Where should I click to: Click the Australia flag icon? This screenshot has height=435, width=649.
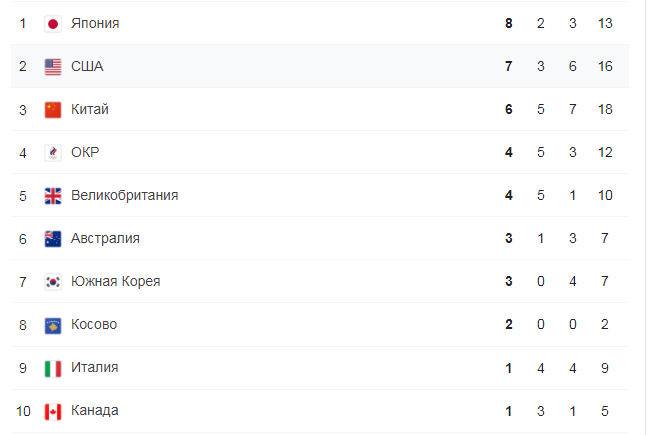53,239
